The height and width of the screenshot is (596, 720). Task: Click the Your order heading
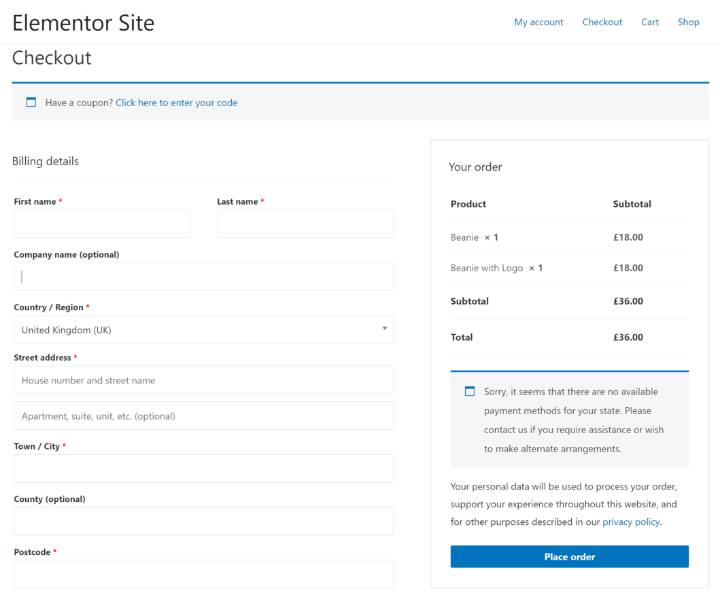475,167
